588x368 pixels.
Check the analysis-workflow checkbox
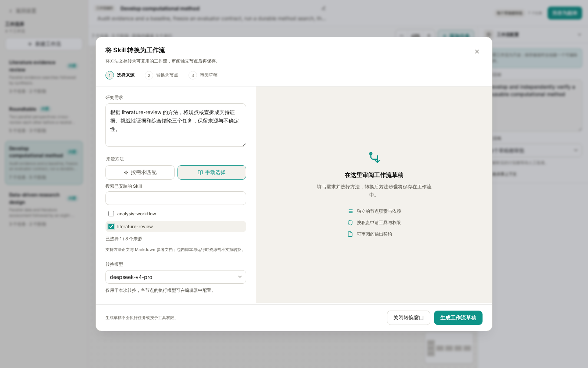[x=111, y=213]
